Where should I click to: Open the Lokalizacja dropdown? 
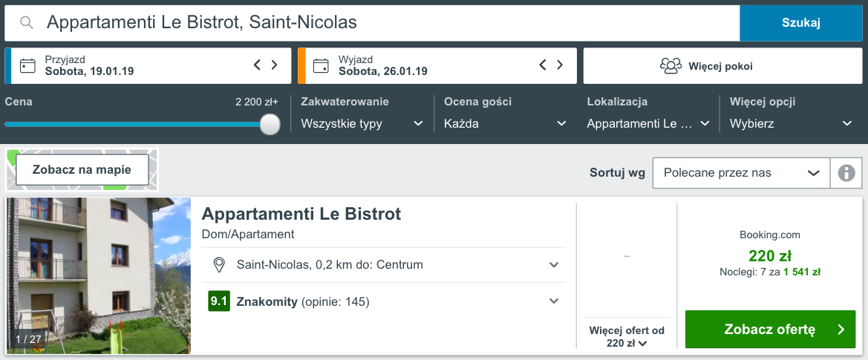pyautogui.click(x=648, y=123)
